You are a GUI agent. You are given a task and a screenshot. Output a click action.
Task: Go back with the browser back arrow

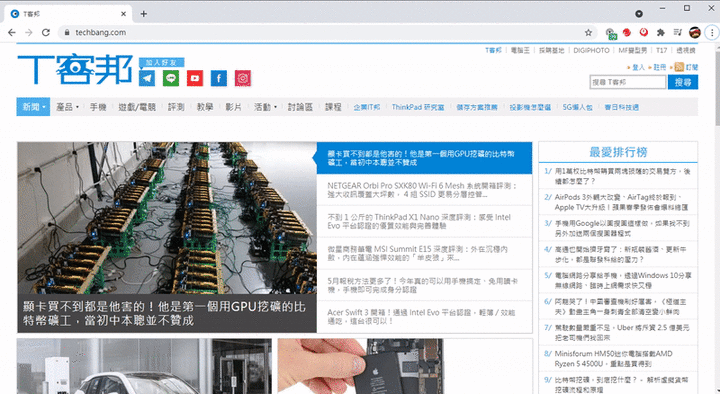pos(12,33)
